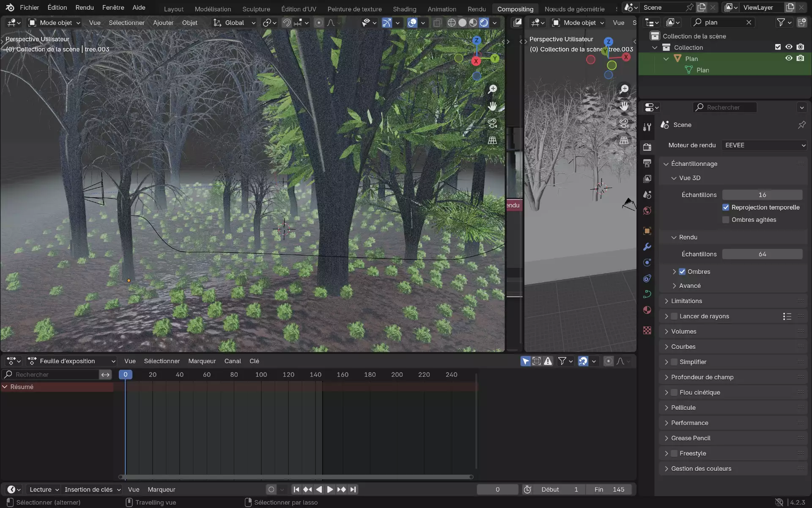Hide the Plan object with its eye icon

pos(789,58)
